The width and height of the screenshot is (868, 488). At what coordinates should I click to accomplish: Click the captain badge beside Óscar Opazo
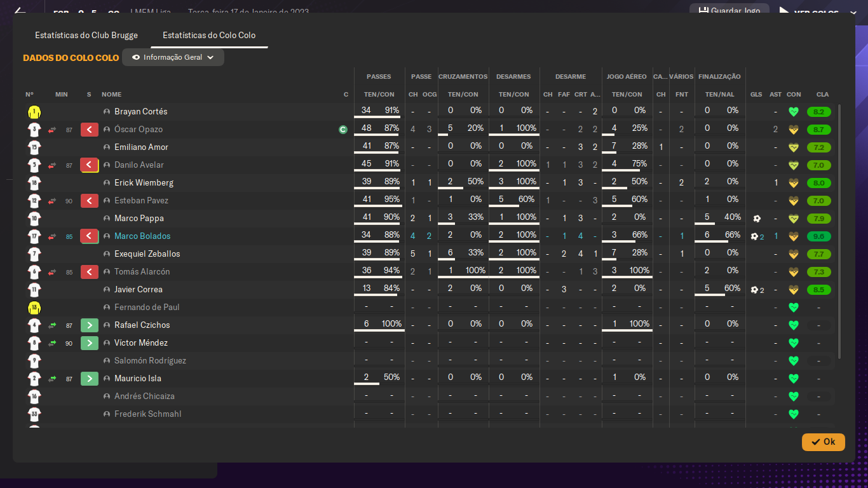pos(343,130)
